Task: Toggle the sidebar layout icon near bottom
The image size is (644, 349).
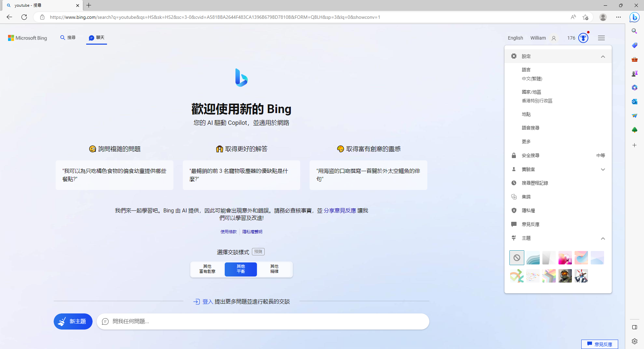Action: [x=634, y=327]
